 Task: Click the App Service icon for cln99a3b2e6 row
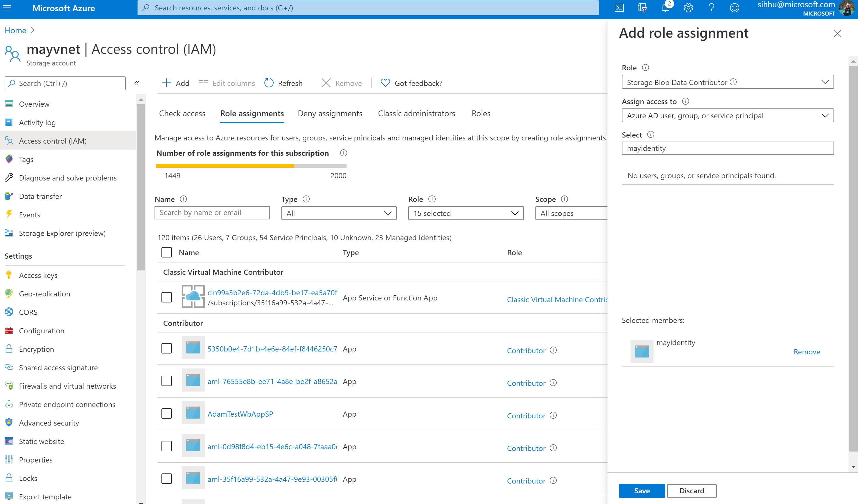193,296
